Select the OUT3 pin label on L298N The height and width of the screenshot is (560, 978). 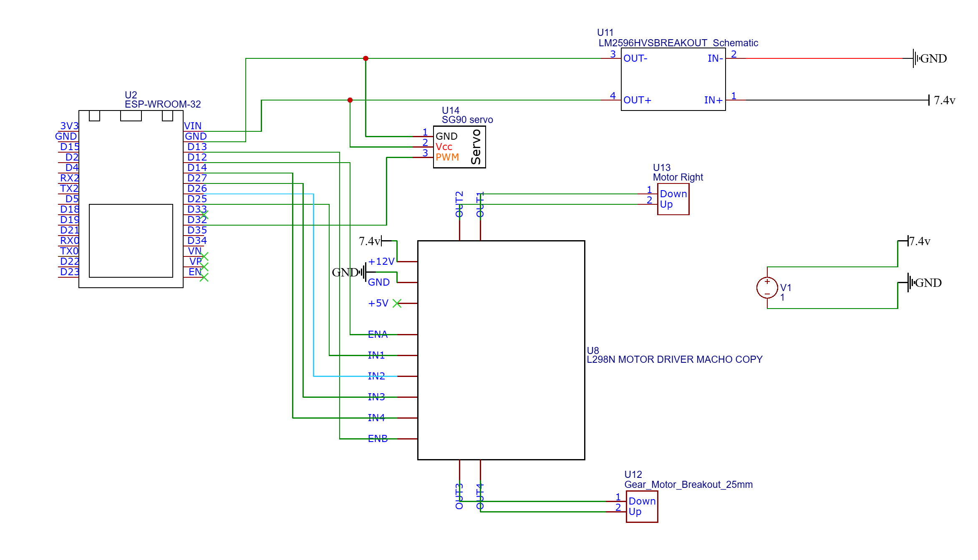(459, 496)
